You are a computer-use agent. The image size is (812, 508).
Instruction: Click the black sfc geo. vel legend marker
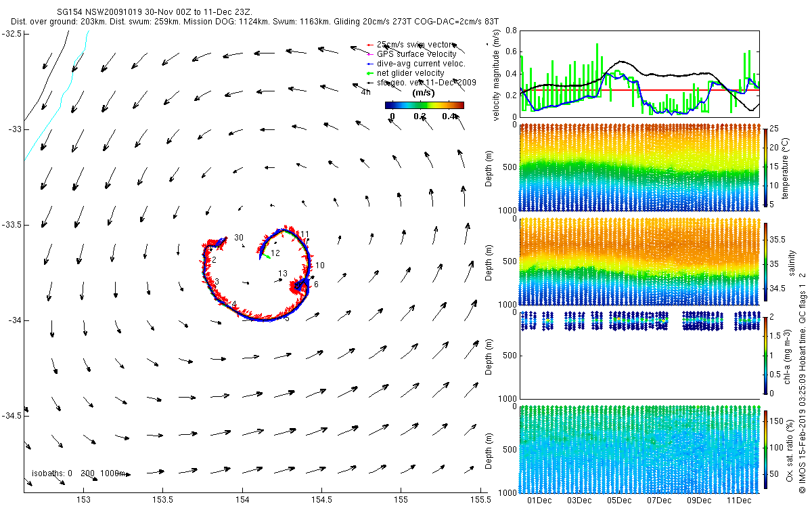370,83
